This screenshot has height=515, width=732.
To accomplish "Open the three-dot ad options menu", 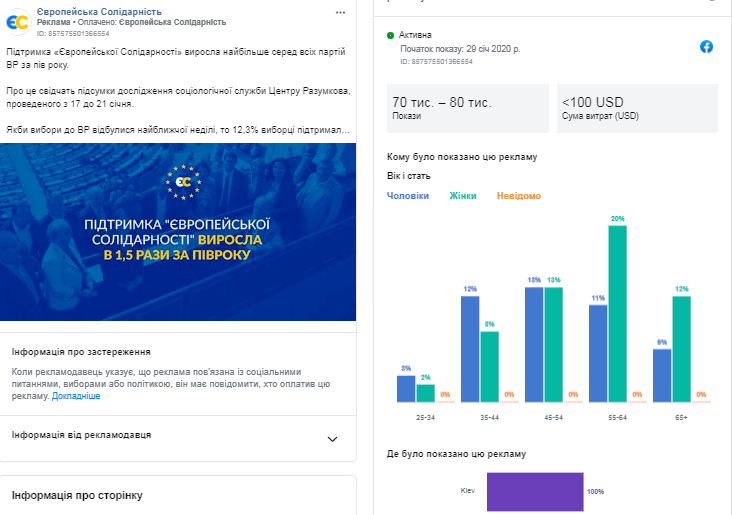I will pos(340,13).
